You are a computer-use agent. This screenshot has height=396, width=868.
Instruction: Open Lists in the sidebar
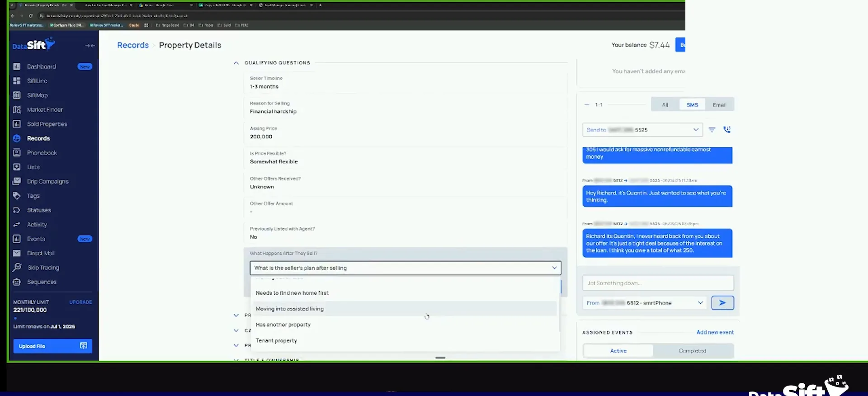pyautogui.click(x=33, y=167)
